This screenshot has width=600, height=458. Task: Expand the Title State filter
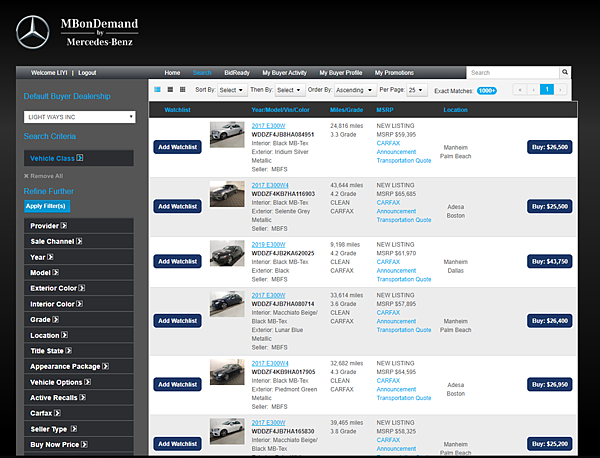click(79, 351)
